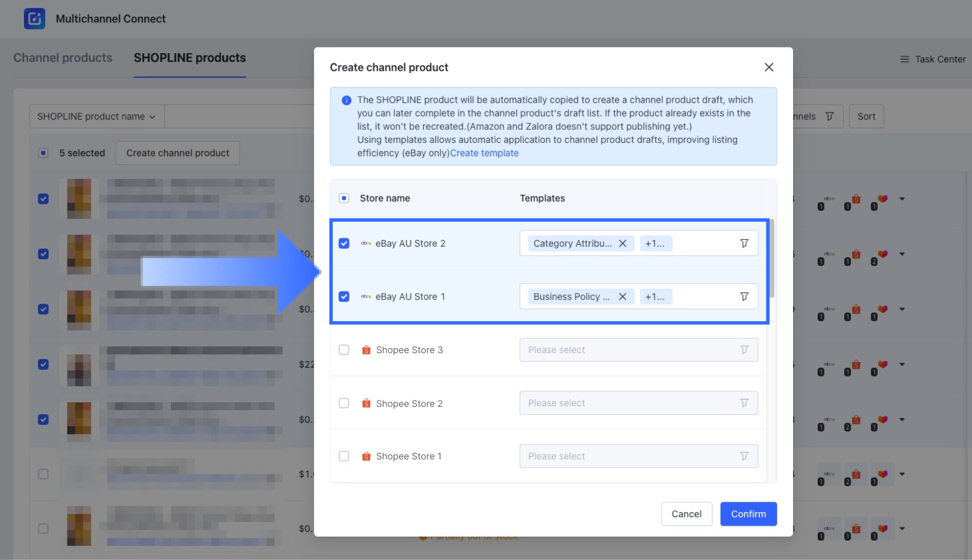Viewport: 972px width, 560px height.
Task: Click the Shopee Store 3 shop icon
Action: (367, 350)
